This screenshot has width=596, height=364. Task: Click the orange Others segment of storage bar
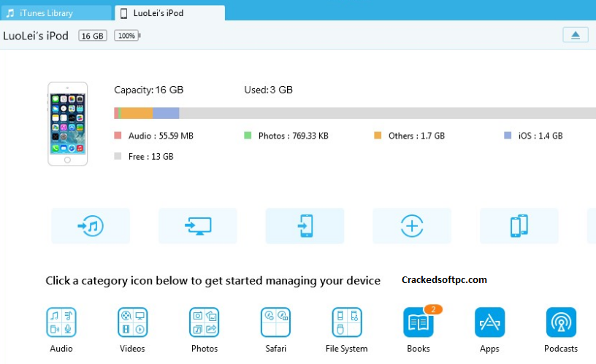(x=137, y=113)
